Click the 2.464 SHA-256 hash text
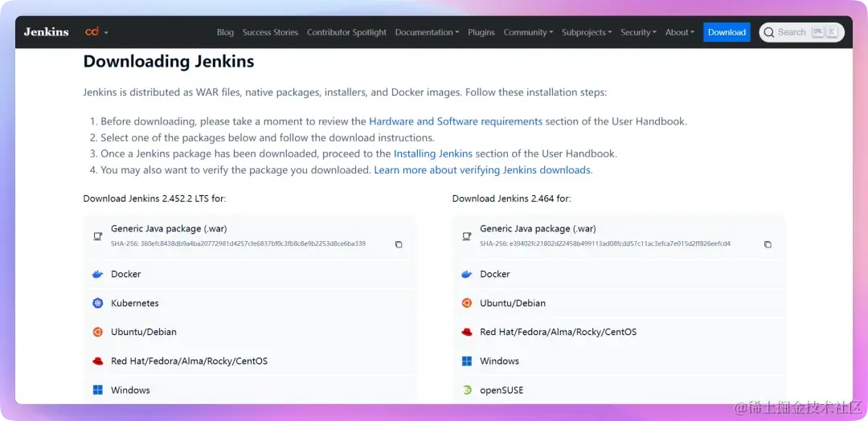 click(x=605, y=243)
